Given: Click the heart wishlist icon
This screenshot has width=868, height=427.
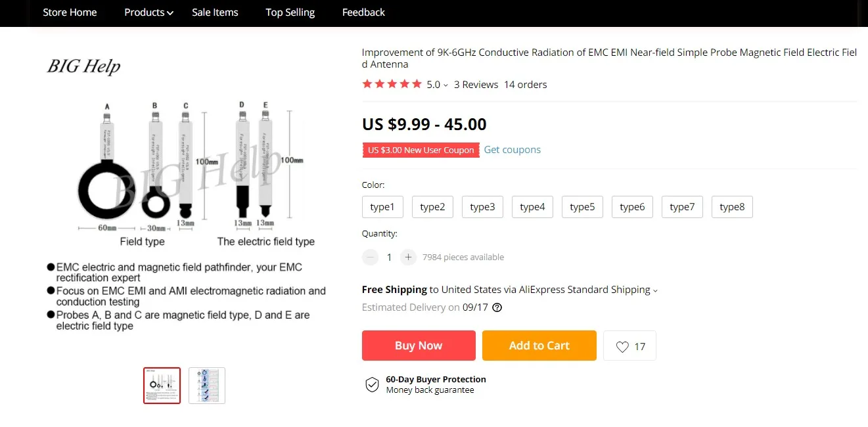Looking at the screenshot, I should click(x=622, y=346).
